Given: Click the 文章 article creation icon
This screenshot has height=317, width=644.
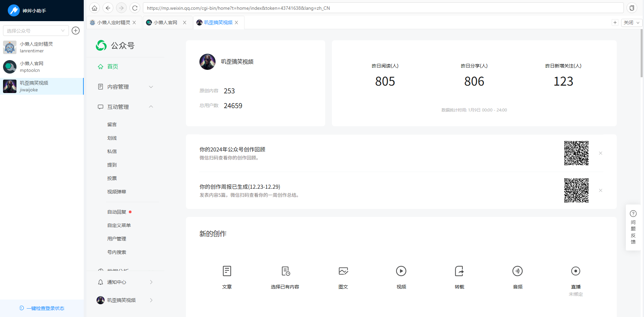Looking at the screenshot, I should pyautogui.click(x=227, y=271).
